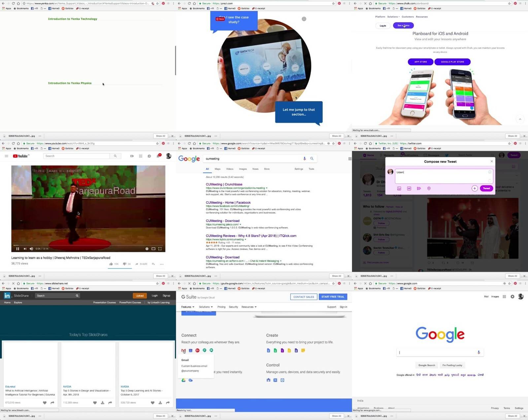The width and height of the screenshot is (528, 420).
Task: Open the More menu in Google results
Action: (267, 169)
